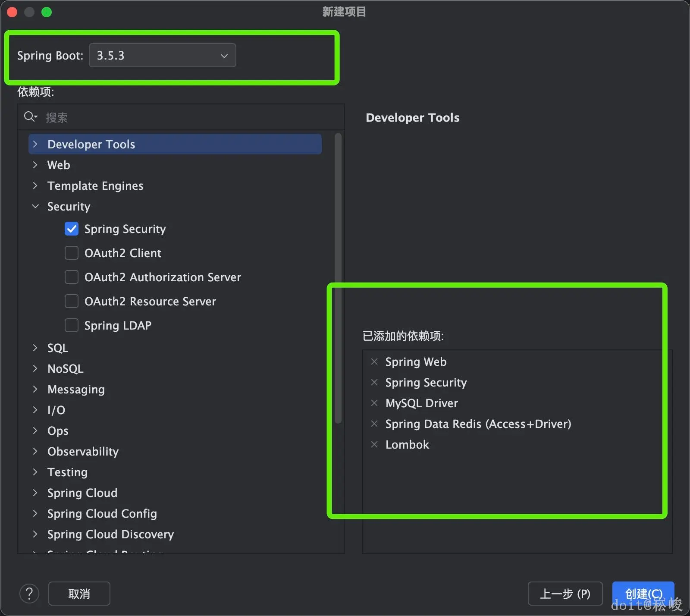Go back with 上一步 button
The image size is (690, 616).
(565, 594)
